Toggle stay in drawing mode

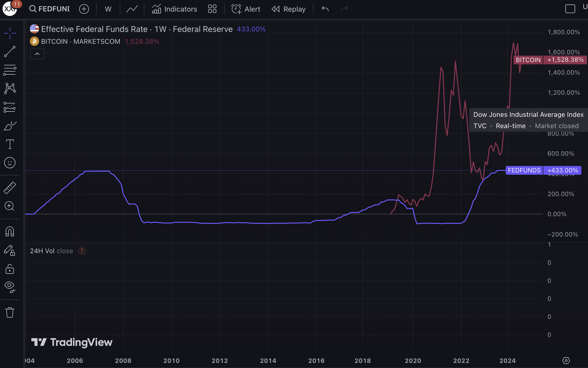10,250
